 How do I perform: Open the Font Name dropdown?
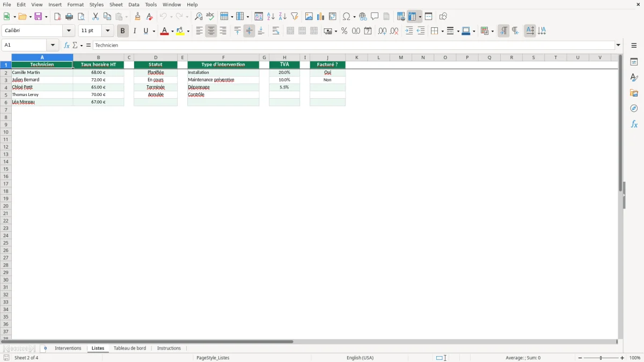point(69,31)
